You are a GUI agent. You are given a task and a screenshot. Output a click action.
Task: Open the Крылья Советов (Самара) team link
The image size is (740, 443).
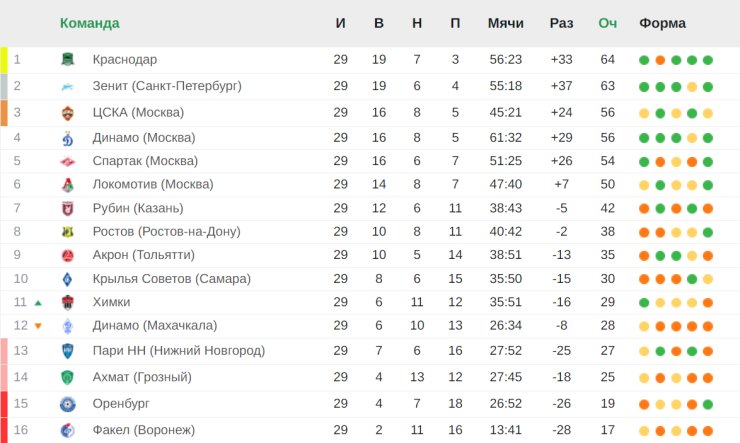pyautogui.click(x=171, y=278)
